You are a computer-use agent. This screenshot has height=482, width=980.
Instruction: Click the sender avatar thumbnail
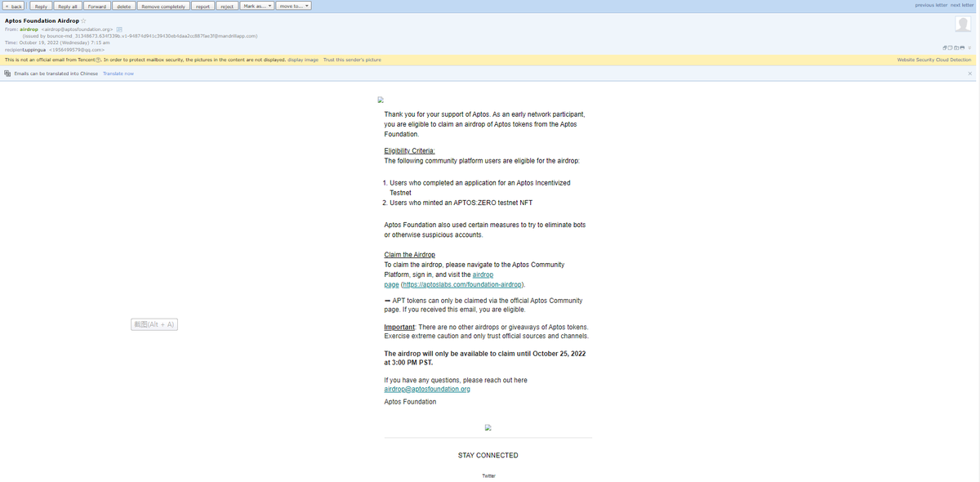963,25
